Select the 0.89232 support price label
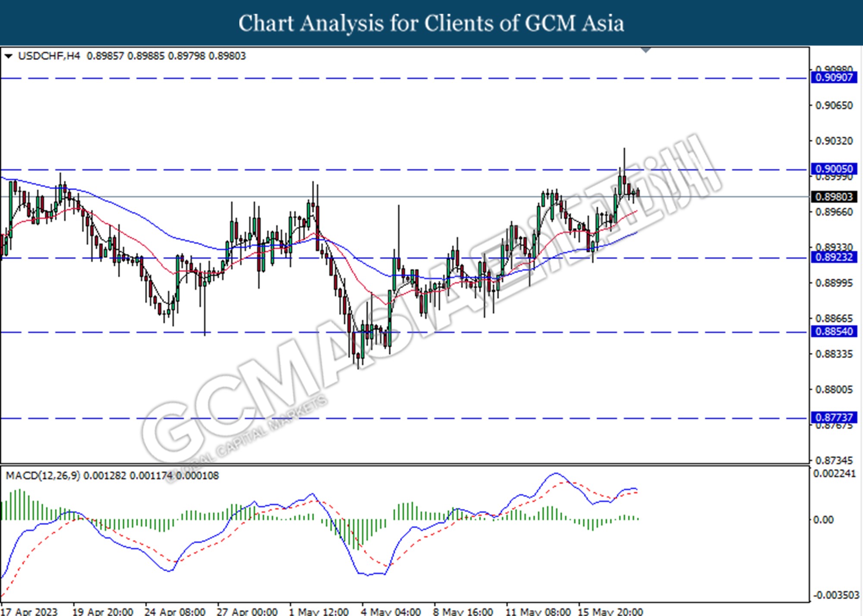The image size is (863, 616). [x=834, y=257]
